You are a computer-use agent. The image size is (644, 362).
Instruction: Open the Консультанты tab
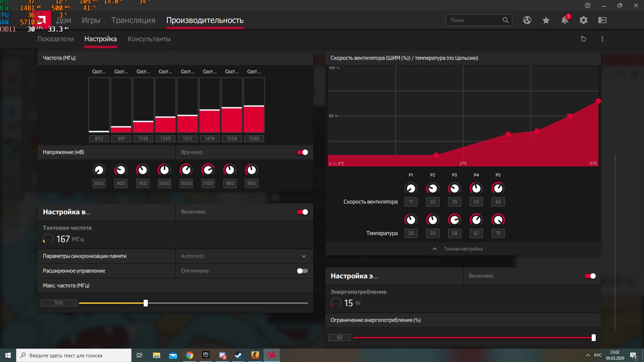tap(149, 39)
